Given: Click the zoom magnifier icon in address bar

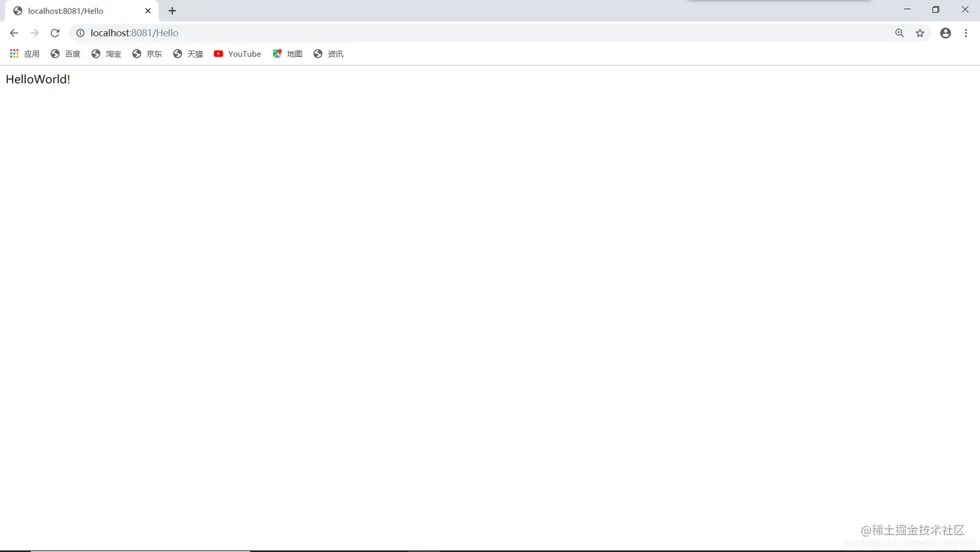Looking at the screenshot, I should tap(899, 32).
